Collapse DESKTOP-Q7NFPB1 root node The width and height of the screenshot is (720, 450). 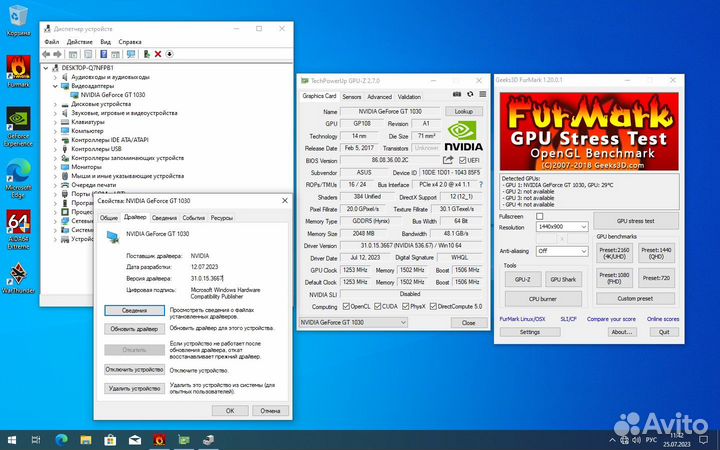pos(46,68)
